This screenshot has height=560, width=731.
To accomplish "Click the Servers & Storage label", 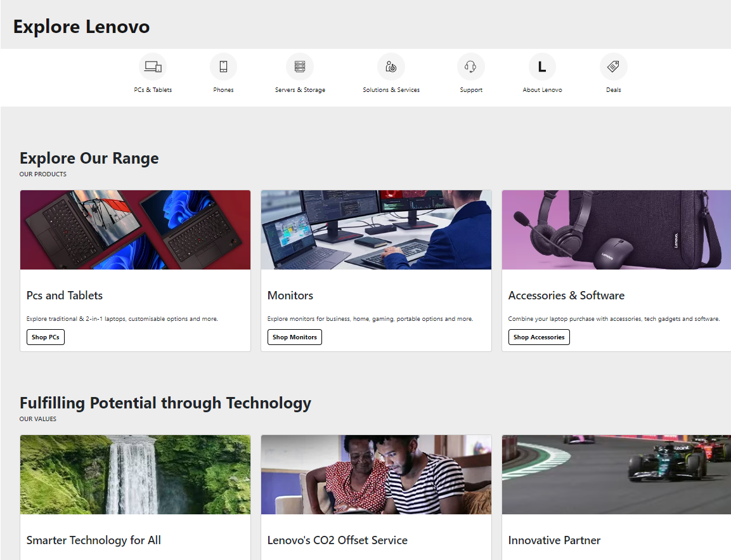I will (x=301, y=90).
